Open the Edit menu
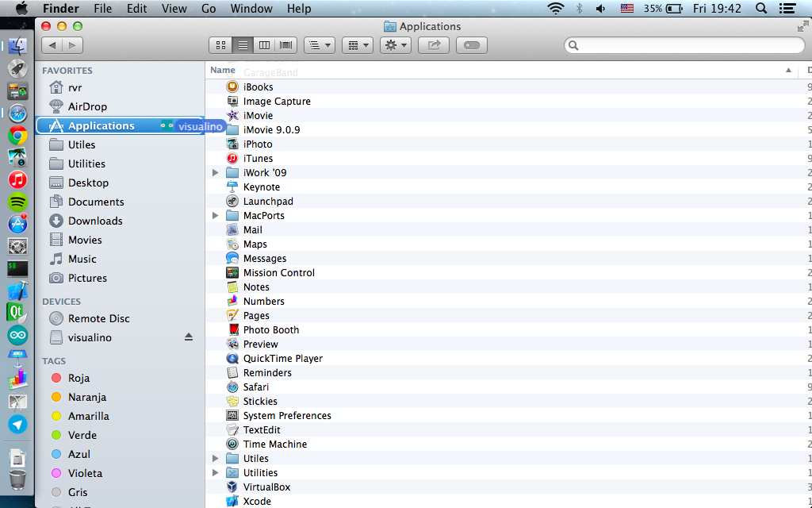Image resolution: width=812 pixels, height=508 pixels. coord(136,8)
